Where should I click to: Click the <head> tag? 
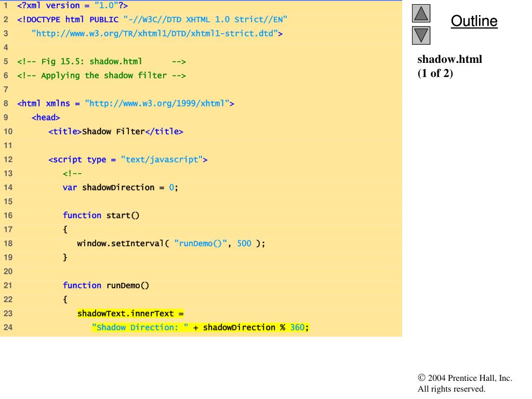click(46, 118)
